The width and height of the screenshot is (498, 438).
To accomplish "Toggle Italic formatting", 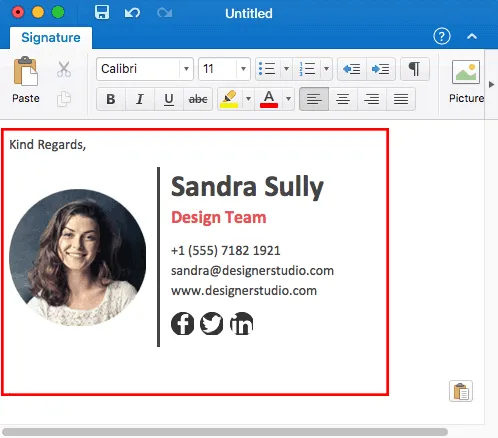I will tap(140, 99).
